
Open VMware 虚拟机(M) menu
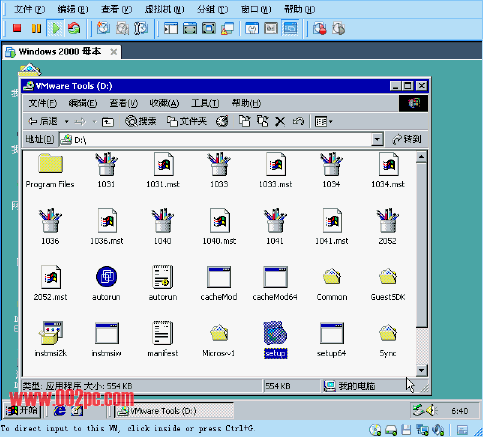pos(164,9)
